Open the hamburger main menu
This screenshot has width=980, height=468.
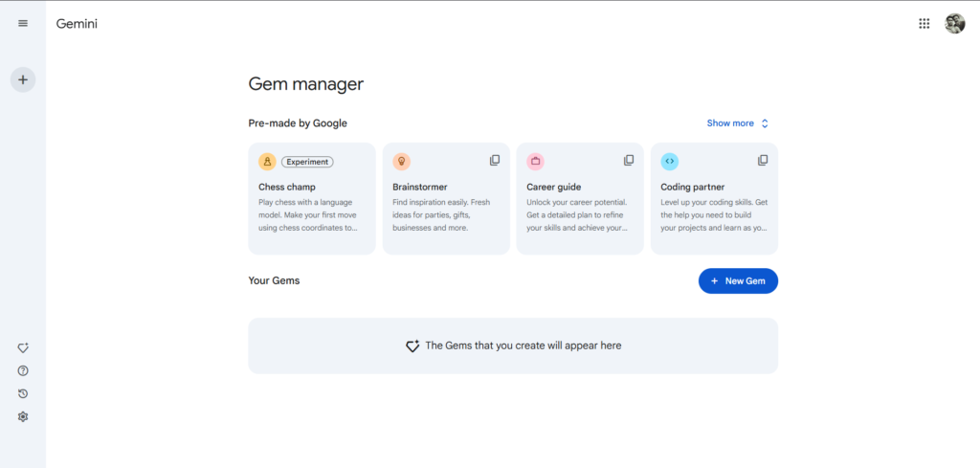[x=23, y=24]
